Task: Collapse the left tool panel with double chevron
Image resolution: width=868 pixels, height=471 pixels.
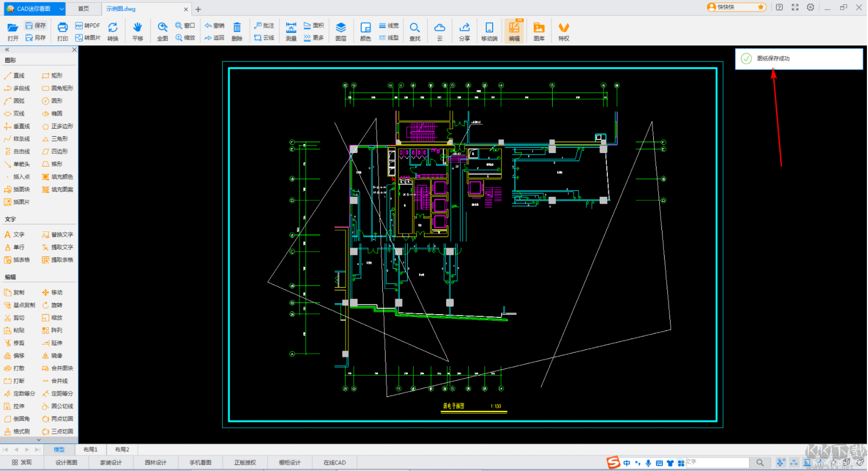Action: (7, 50)
